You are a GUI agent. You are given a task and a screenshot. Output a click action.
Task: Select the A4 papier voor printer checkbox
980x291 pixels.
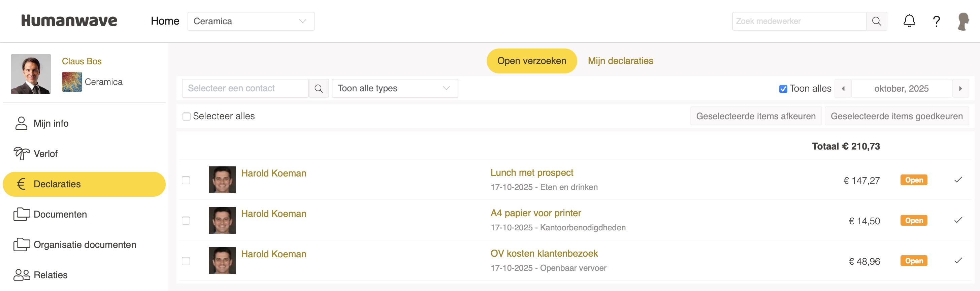pyautogui.click(x=186, y=221)
